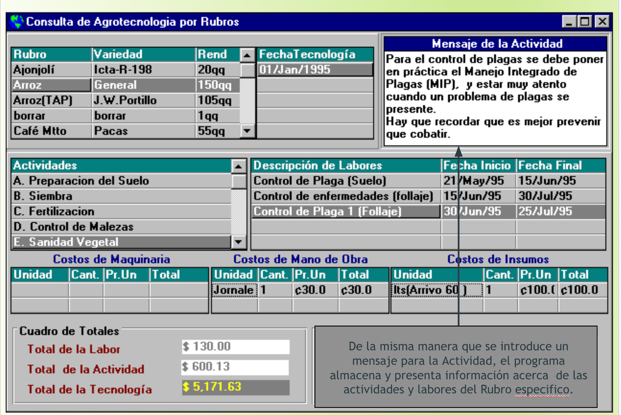Choose activity D. Control de Malezas

tap(120, 226)
